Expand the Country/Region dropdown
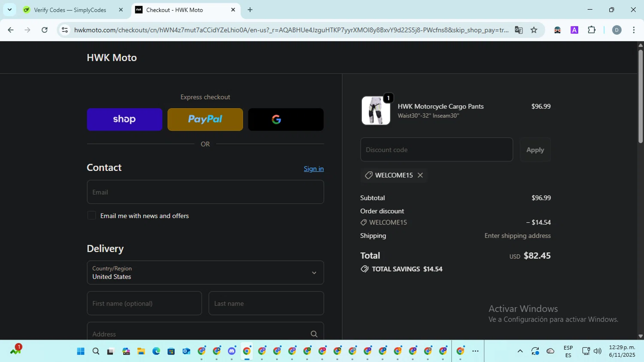 click(x=205, y=273)
